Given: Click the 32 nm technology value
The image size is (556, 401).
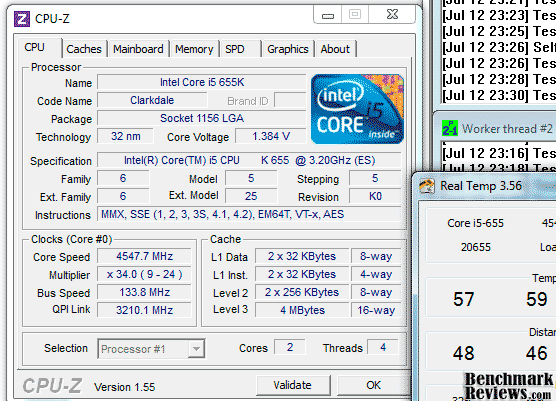Looking at the screenshot, I should [x=126, y=136].
